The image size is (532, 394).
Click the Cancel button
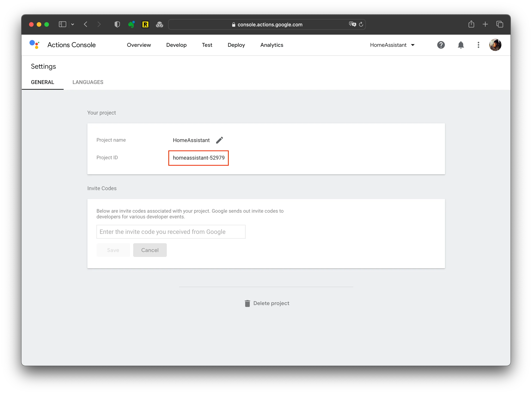tap(150, 250)
